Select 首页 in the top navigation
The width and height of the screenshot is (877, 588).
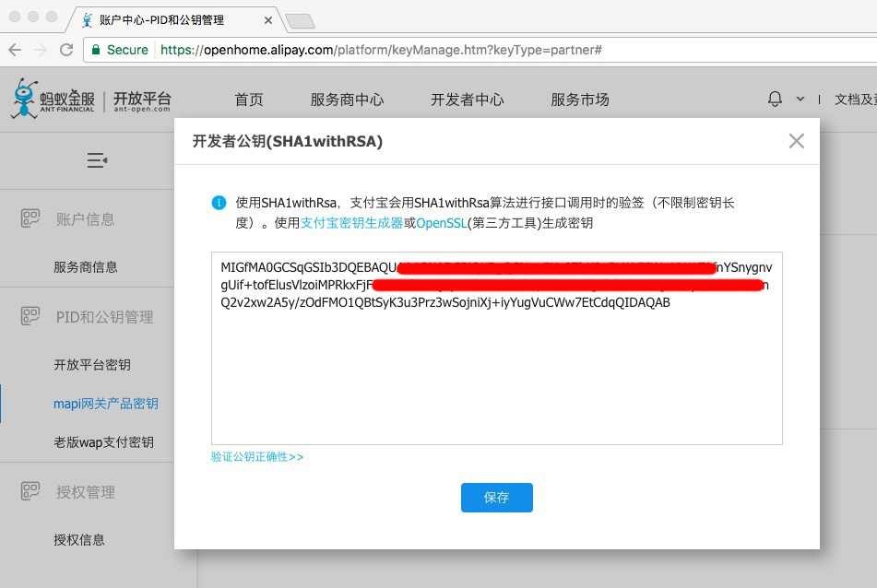tap(249, 100)
